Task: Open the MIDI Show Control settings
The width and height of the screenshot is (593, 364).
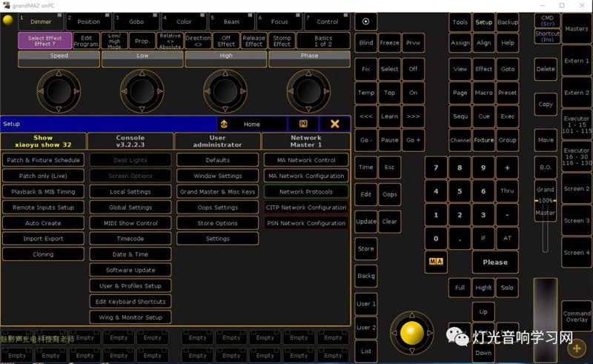Action: pos(130,223)
